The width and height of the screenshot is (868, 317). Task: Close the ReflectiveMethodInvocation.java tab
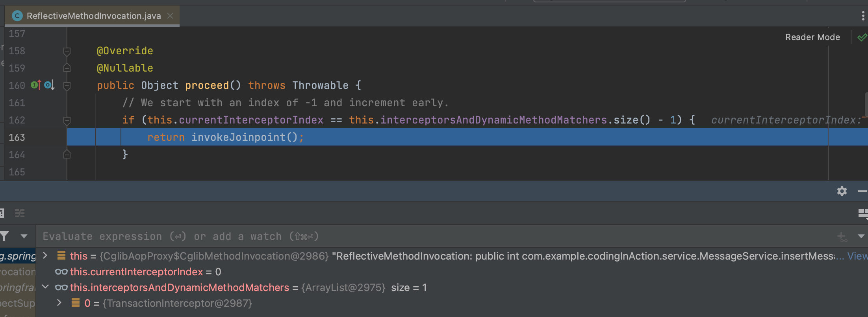(x=170, y=16)
